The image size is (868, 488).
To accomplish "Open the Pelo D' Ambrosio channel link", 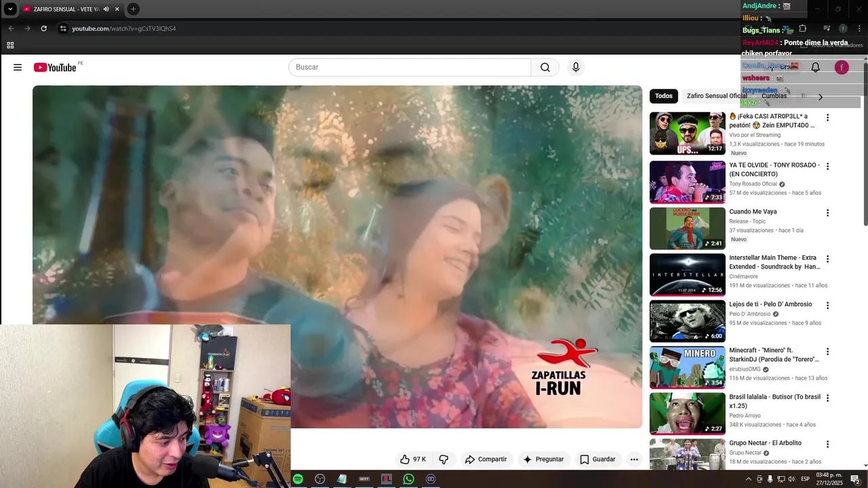I will point(750,314).
